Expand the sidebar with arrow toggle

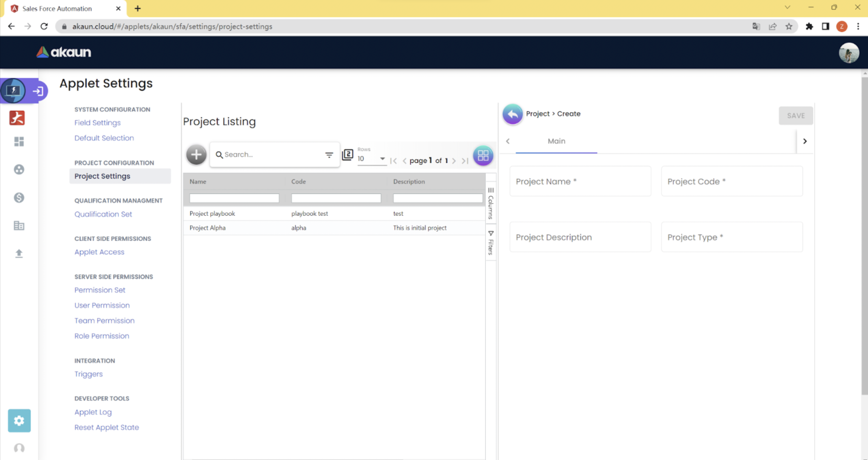click(x=38, y=91)
